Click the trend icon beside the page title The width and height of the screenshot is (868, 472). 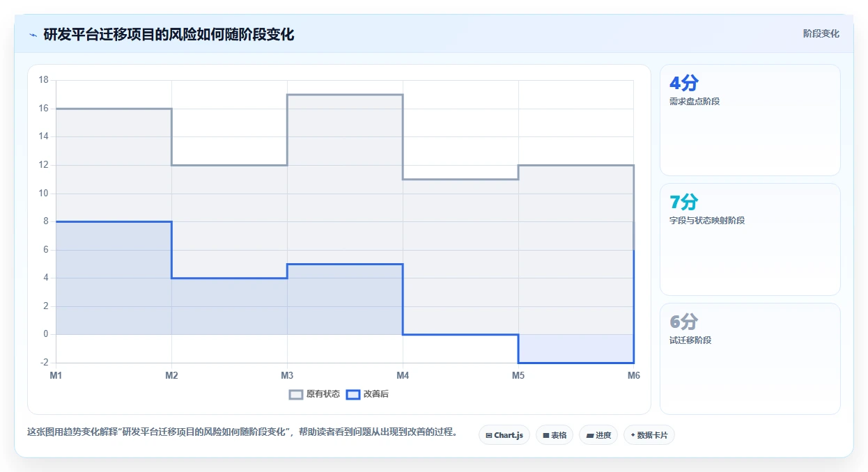click(x=33, y=35)
